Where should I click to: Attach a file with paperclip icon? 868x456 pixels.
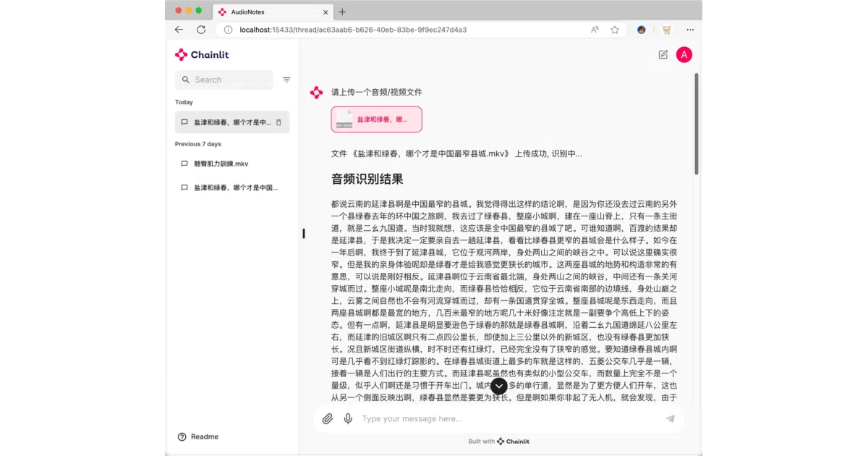tap(328, 418)
